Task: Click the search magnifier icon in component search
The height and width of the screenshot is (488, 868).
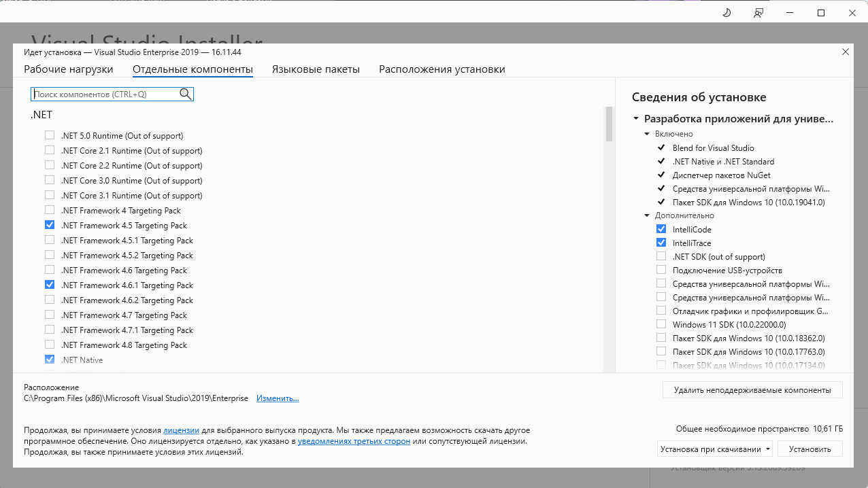Action: pyautogui.click(x=185, y=94)
